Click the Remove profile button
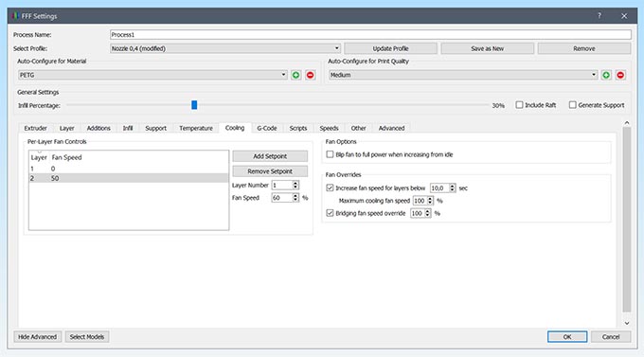This screenshot has width=644, height=357. click(584, 48)
